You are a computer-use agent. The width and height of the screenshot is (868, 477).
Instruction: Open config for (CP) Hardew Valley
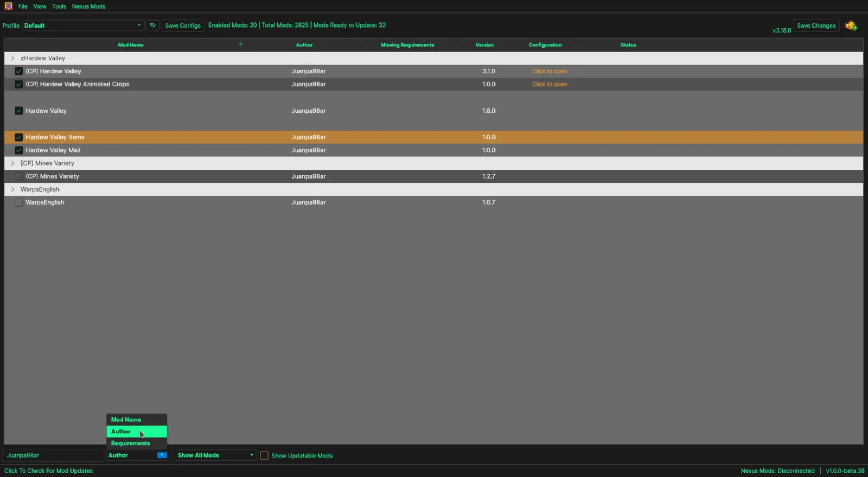pyautogui.click(x=549, y=71)
